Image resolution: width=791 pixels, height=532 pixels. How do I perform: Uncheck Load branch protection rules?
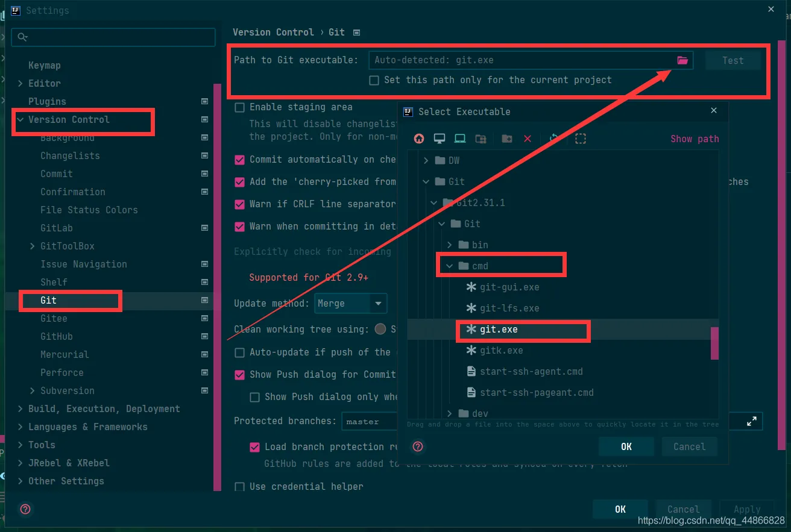pyautogui.click(x=254, y=447)
